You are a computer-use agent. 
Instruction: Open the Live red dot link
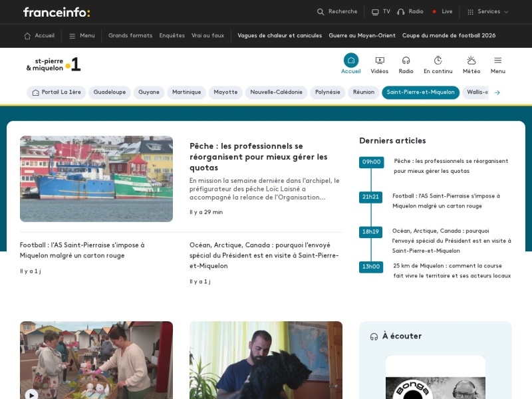(x=442, y=12)
